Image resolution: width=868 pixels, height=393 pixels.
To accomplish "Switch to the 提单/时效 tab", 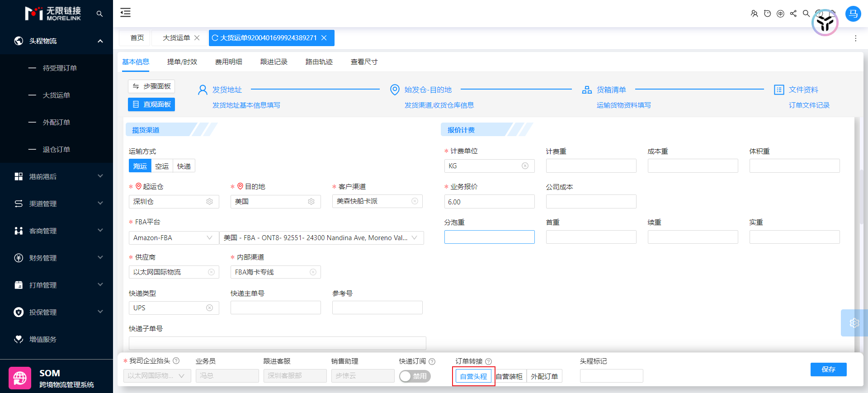I will point(182,62).
